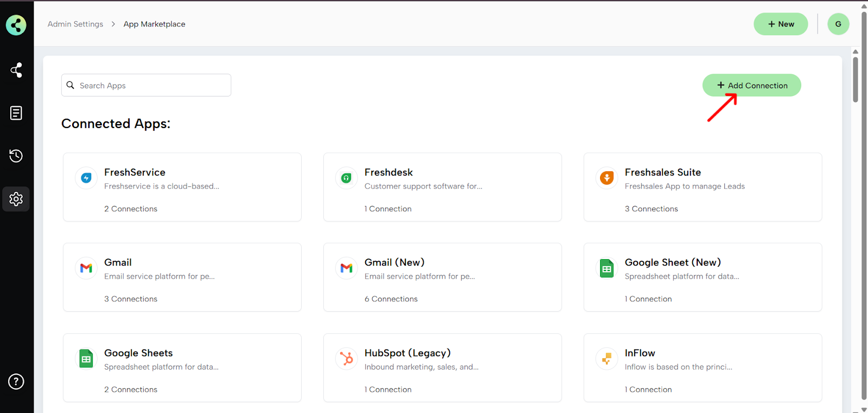This screenshot has height=413, width=868.
Task: Click the FreshService app icon
Action: tap(86, 178)
